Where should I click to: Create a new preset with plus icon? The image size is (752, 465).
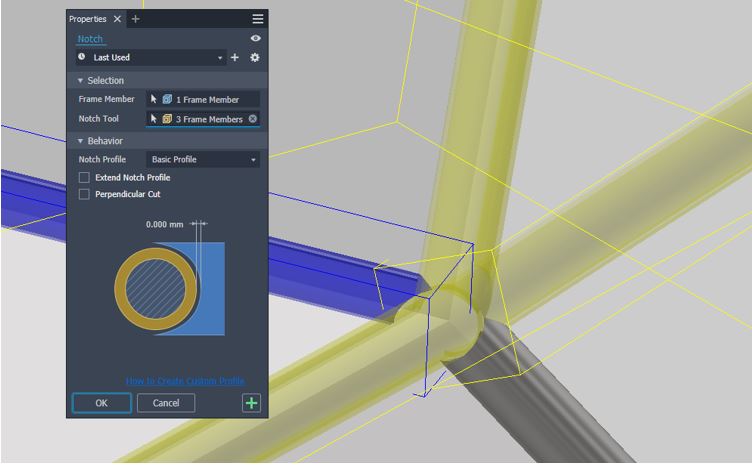click(235, 58)
